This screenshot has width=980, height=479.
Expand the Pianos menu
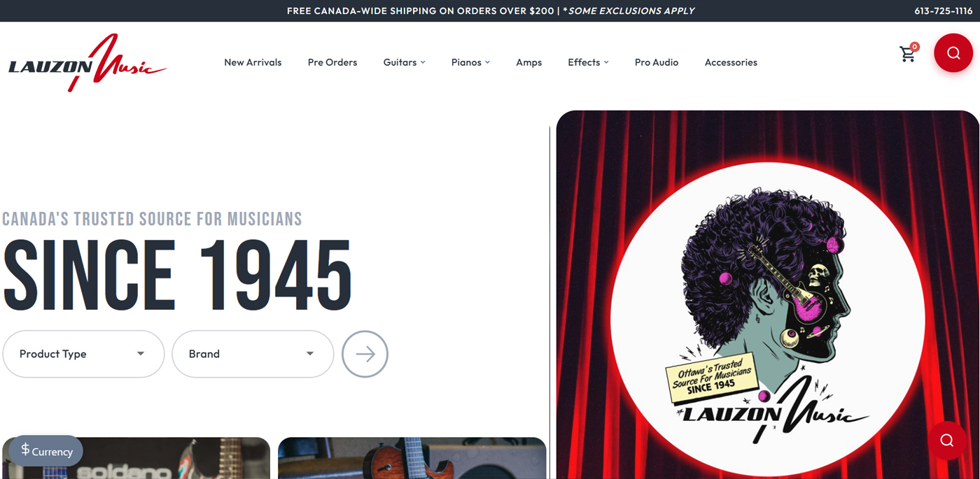pos(470,62)
